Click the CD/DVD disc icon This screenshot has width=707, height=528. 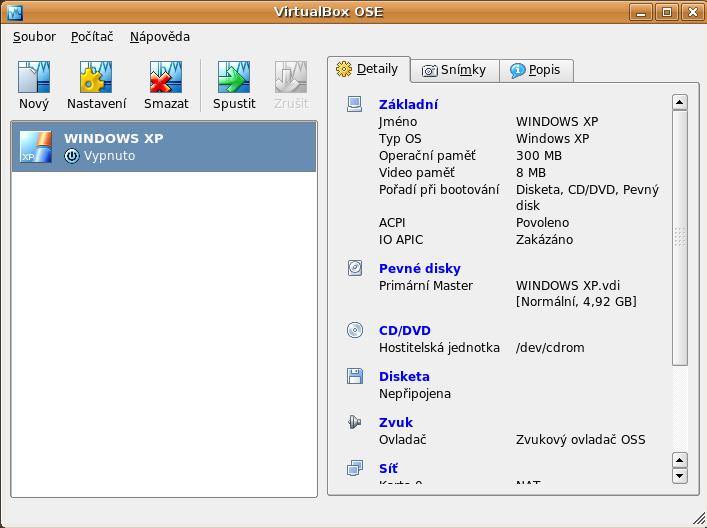pos(355,330)
